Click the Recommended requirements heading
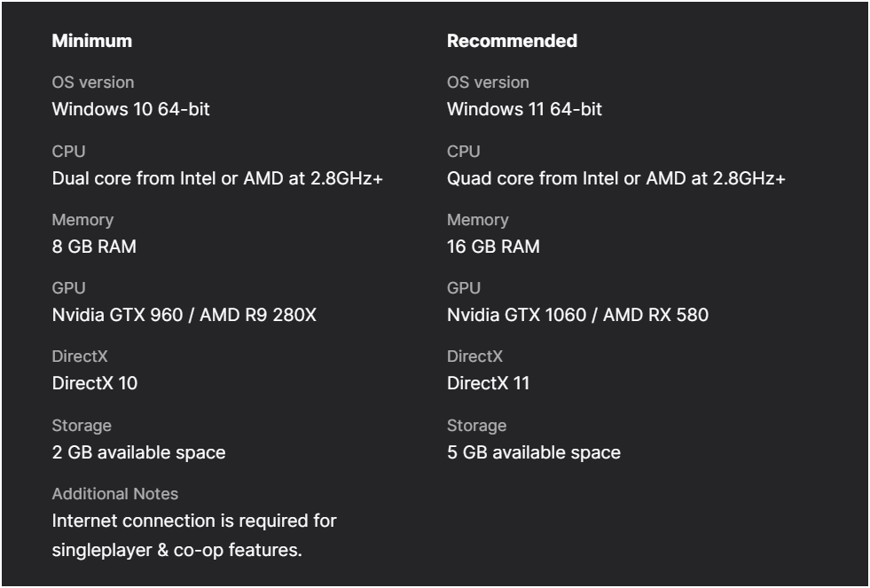 [512, 41]
